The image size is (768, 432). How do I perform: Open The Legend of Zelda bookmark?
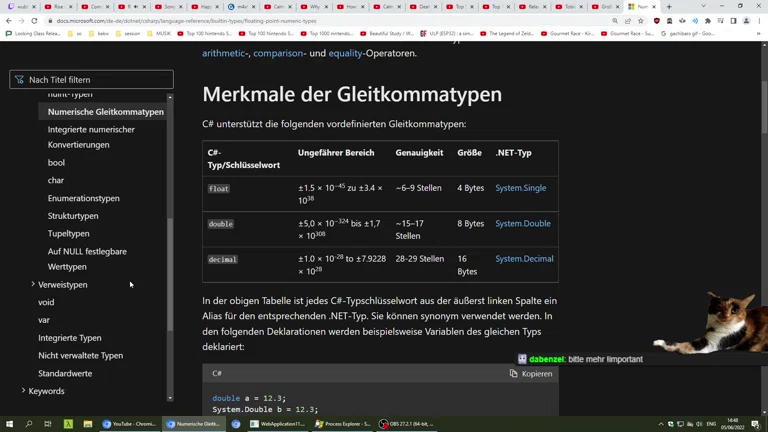(507, 33)
